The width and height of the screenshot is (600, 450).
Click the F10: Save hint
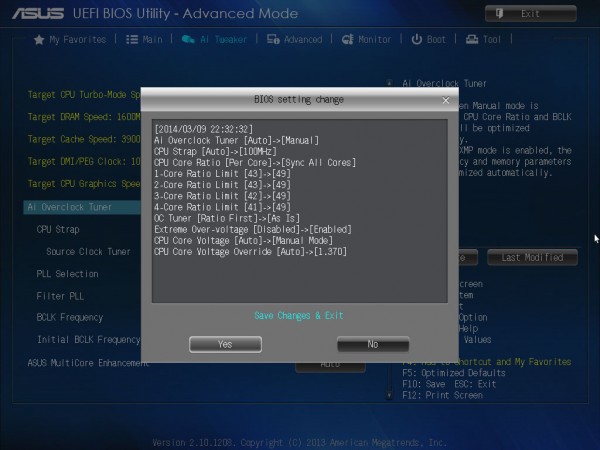tap(424, 384)
